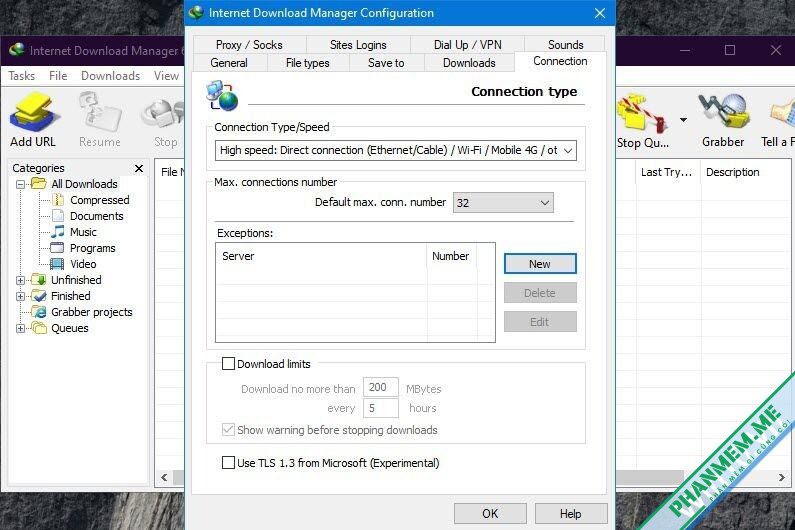Image resolution: width=795 pixels, height=530 pixels.
Task: Click the Add URL toolbar icon
Action: pyautogui.click(x=33, y=112)
